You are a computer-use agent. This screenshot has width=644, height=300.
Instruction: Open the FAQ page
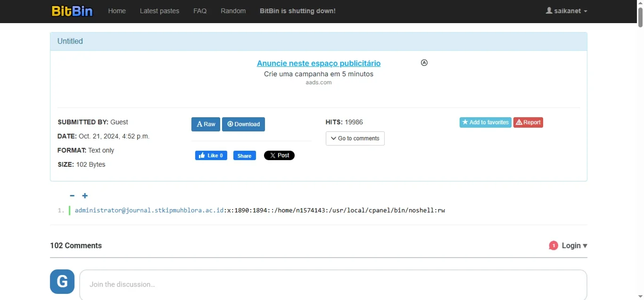200,11
